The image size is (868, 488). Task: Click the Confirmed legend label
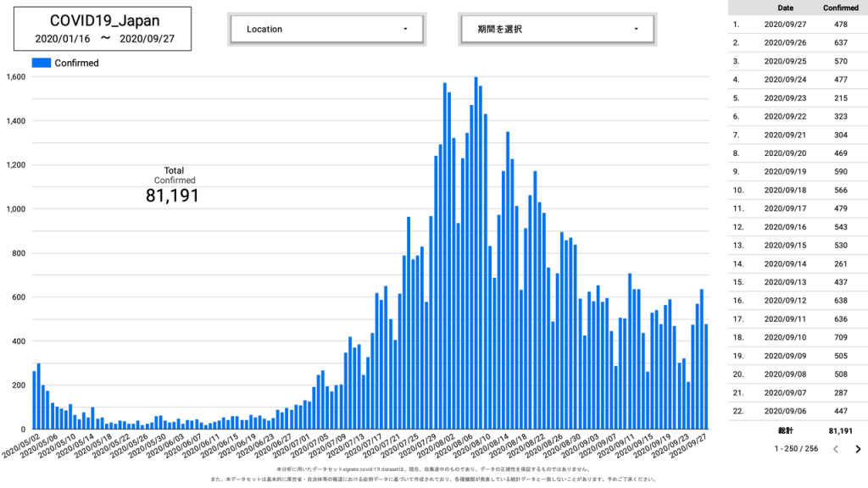(x=76, y=63)
